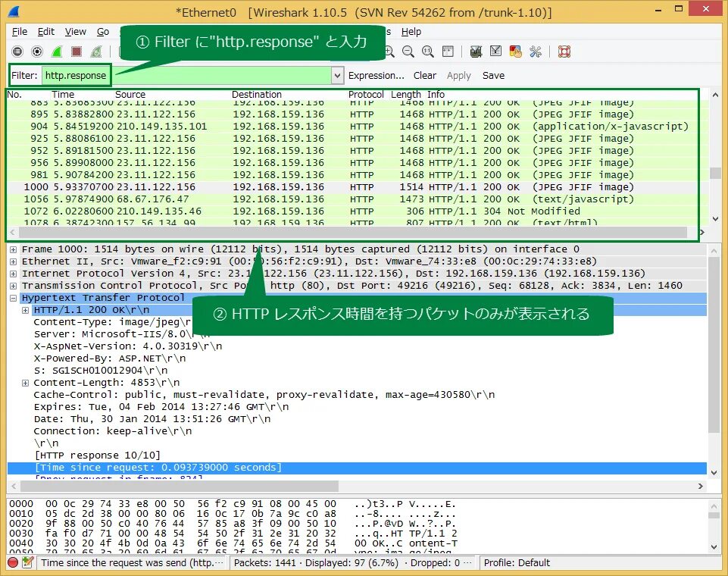The image size is (728, 576).
Task: Click the zoom in magnifier icon
Action: (x=389, y=52)
